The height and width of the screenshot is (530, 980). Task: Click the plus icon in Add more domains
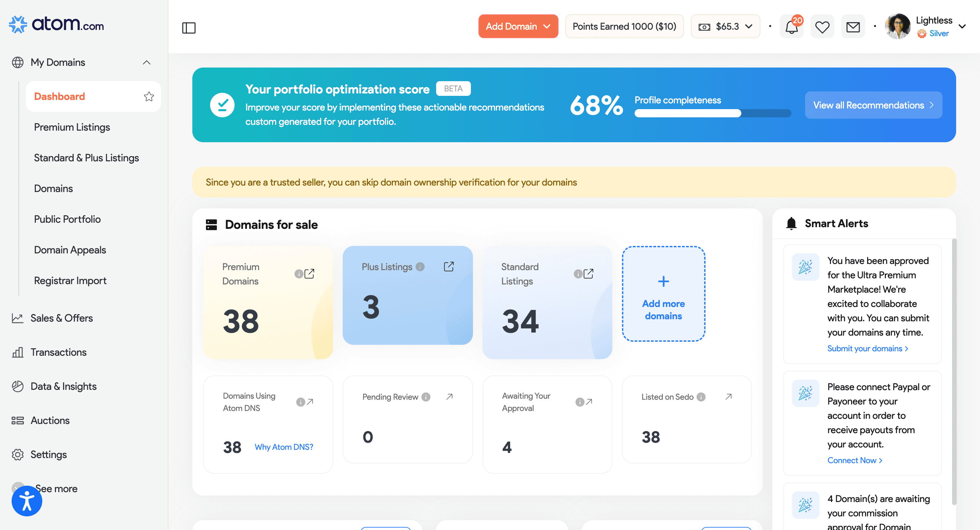click(x=664, y=281)
